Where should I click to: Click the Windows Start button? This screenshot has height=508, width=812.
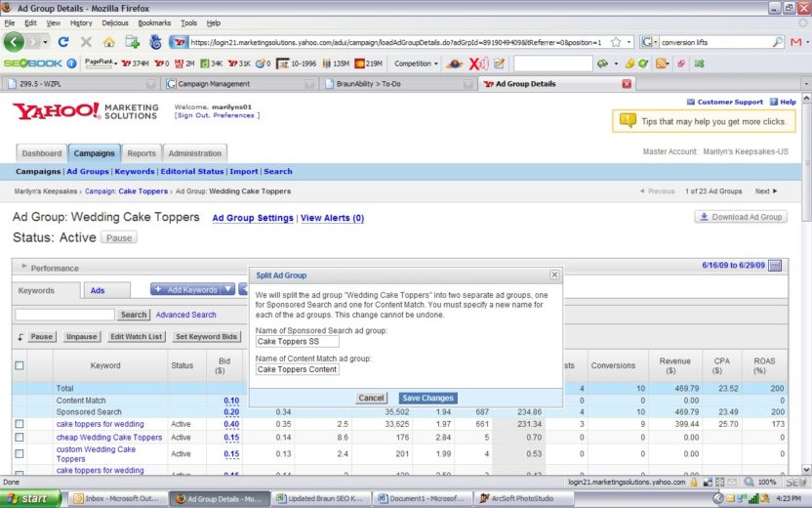tap(30, 498)
